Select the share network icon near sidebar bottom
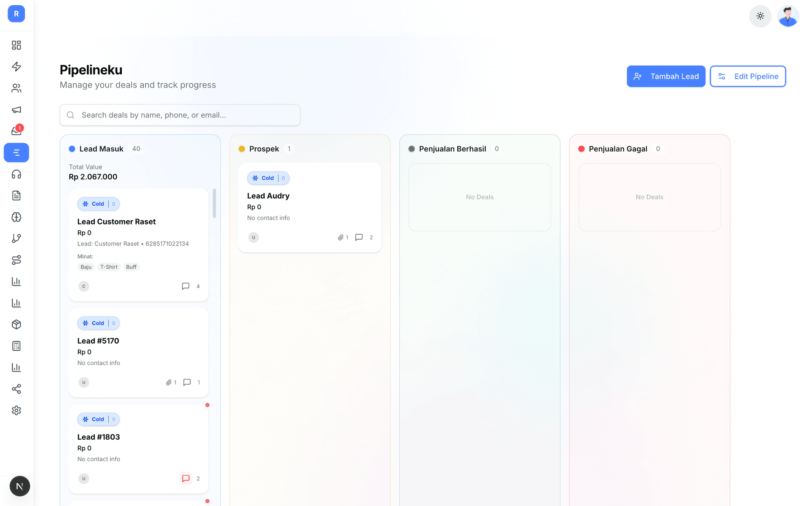 click(16, 389)
